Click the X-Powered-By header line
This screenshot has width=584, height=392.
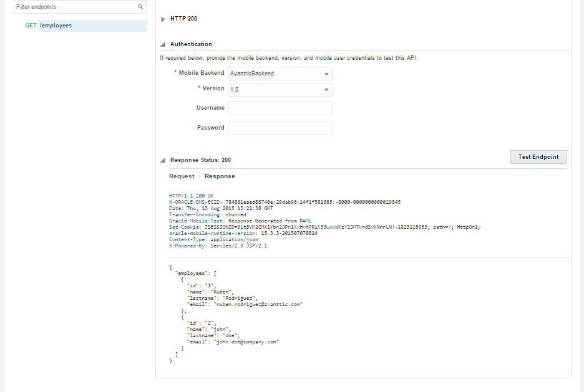[x=218, y=246]
